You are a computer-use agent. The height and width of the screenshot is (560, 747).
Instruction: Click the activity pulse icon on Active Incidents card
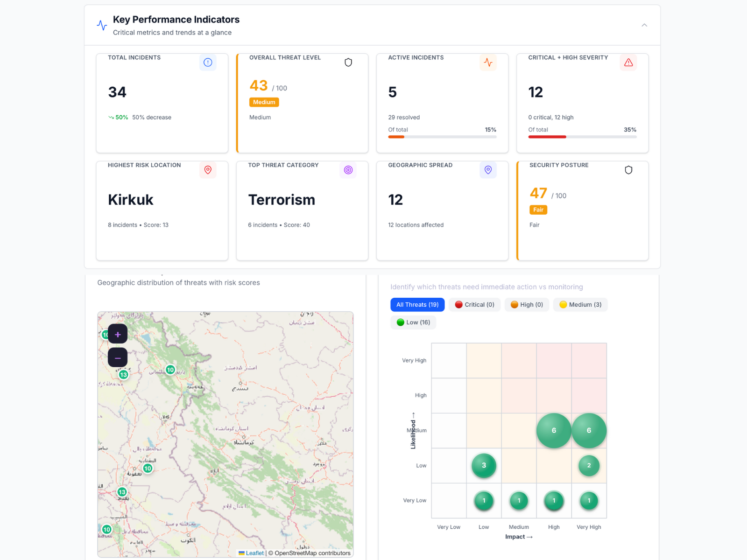point(488,62)
